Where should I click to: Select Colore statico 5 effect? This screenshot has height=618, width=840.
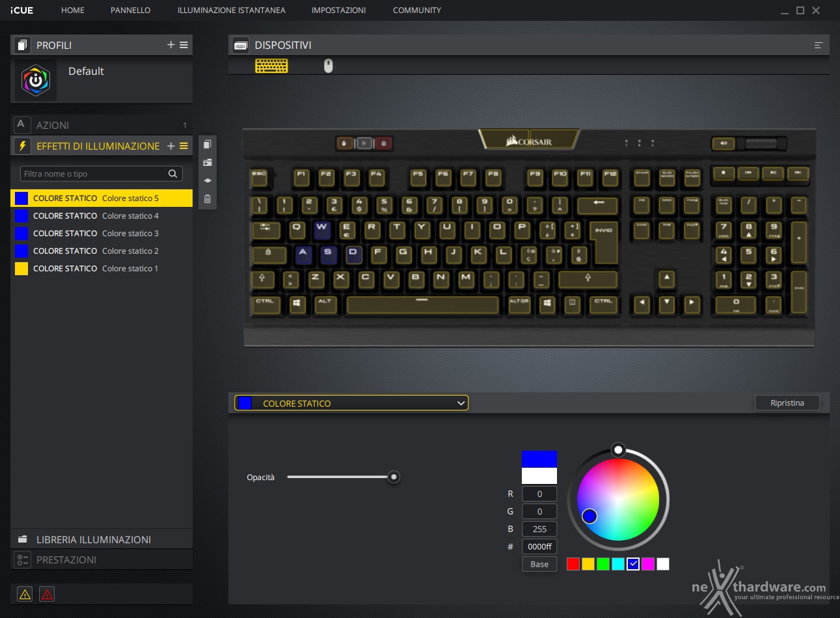pos(102,198)
